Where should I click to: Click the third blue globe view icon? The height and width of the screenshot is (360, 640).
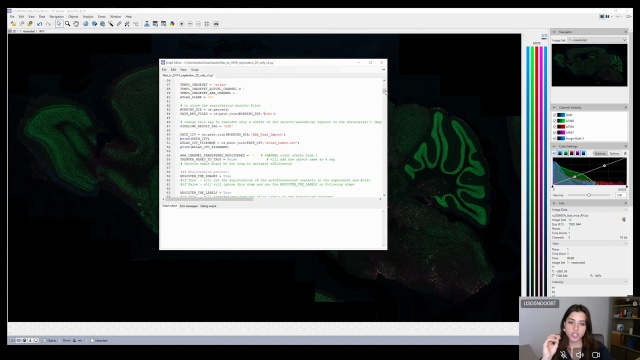pyautogui.click(x=102, y=24)
